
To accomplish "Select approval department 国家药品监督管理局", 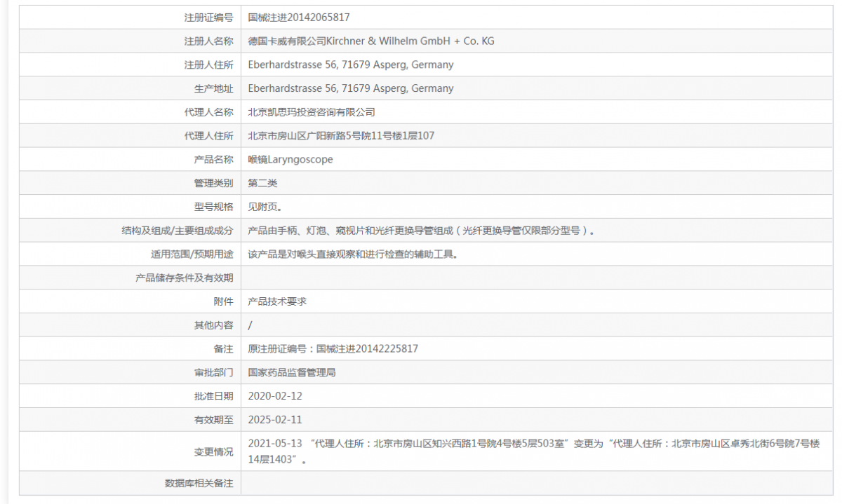I will pos(292,372).
